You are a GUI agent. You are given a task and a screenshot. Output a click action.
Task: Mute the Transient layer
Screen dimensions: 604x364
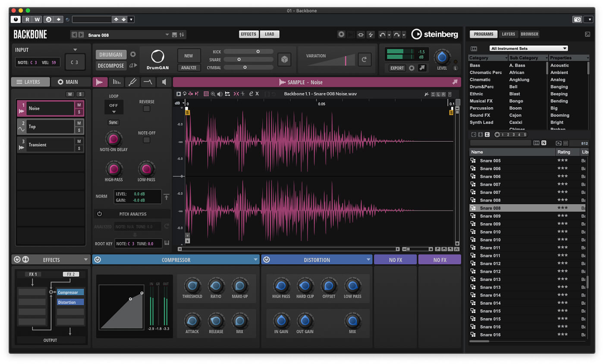click(79, 141)
